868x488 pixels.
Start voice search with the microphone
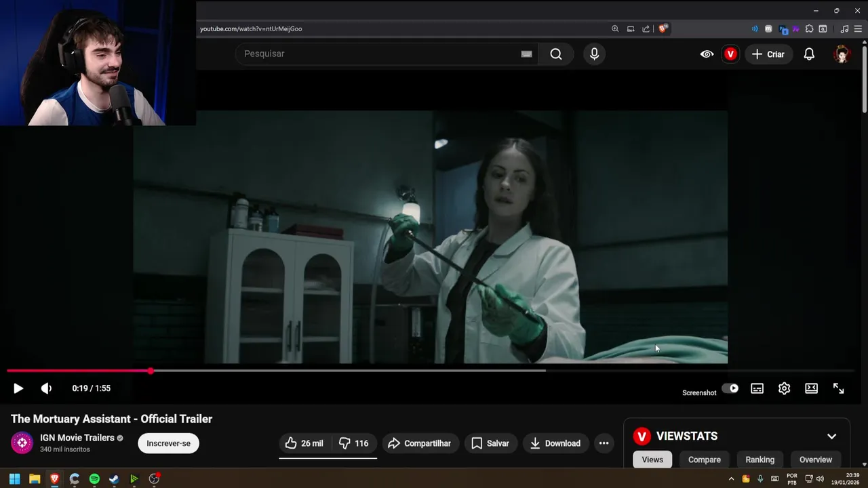click(594, 54)
